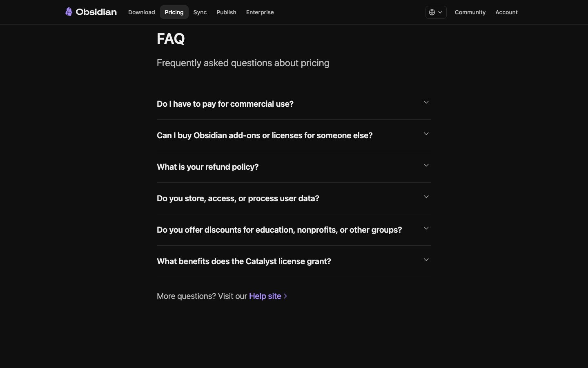The height and width of the screenshot is (368, 588).
Task: Click the arrow after Help site
Action: point(285,296)
